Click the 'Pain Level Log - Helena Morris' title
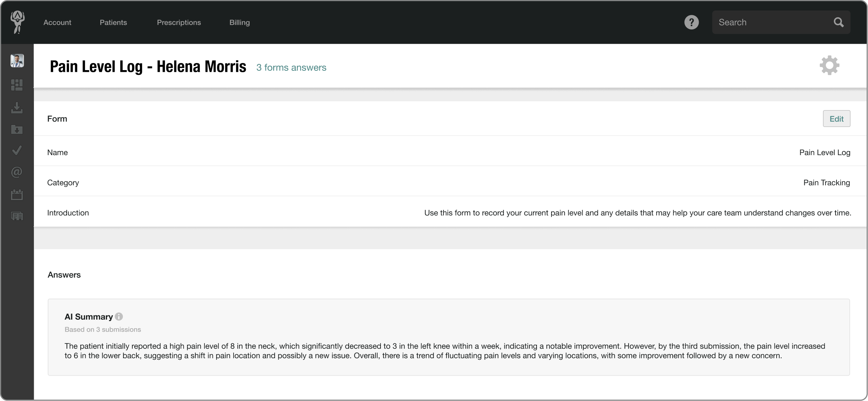Image resolution: width=868 pixels, height=401 pixels. tap(148, 66)
